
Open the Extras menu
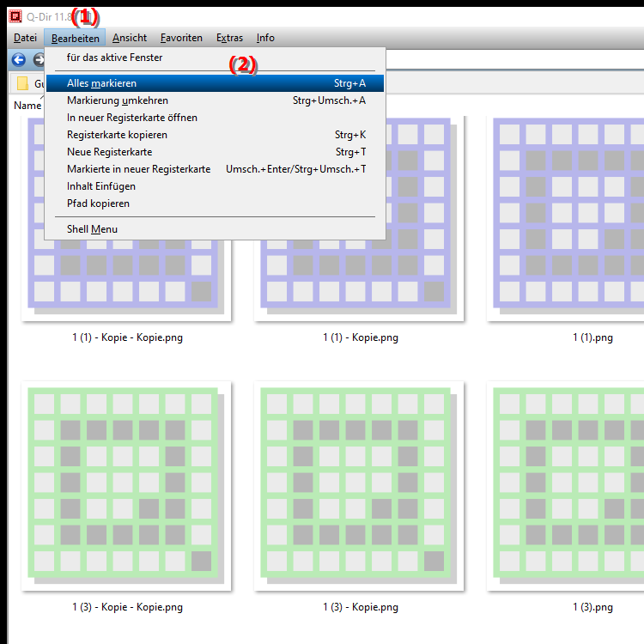pyautogui.click(x=229, y=38)
